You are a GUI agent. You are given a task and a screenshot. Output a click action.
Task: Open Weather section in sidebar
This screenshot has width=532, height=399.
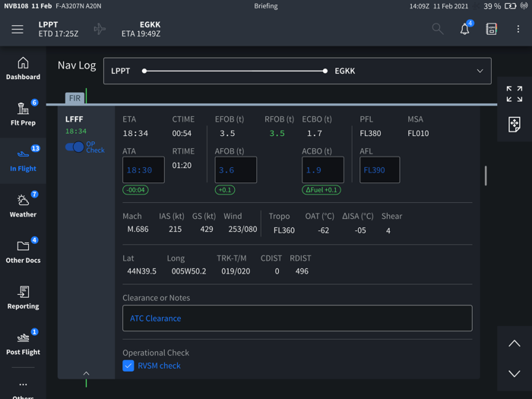pyautogui.click(x=23, y=206)
